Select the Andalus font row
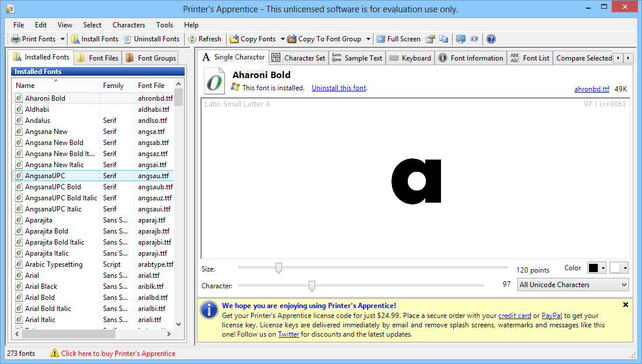This screenshot has height=364, width=642. pos(93,121)
